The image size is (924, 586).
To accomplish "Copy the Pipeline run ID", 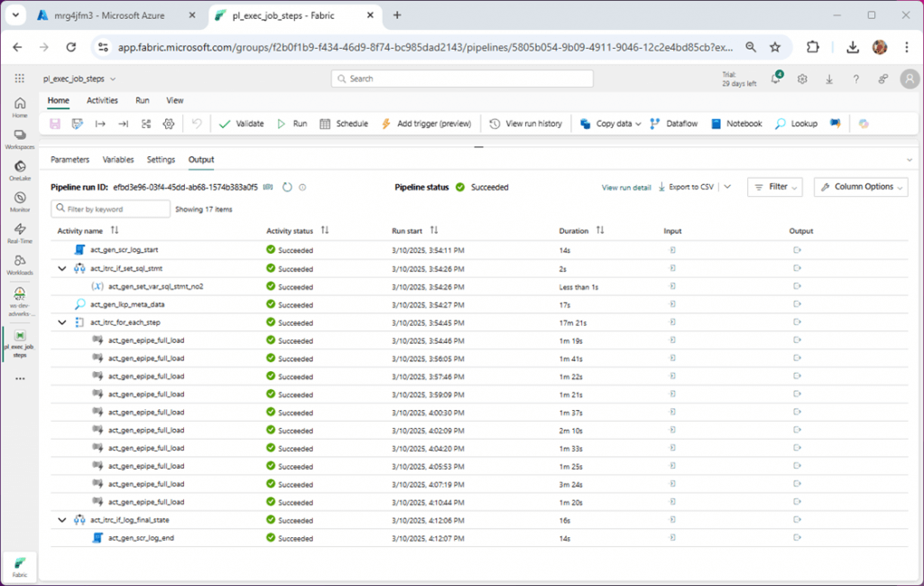I will click(266, 186).
